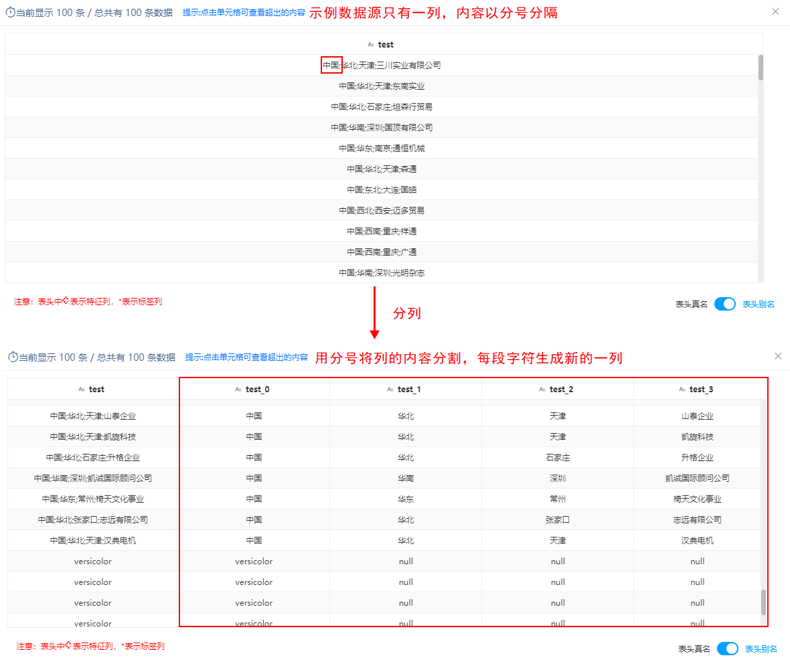Click the type icon beside test_3 header
Image resolution: width=790 pixels, height=672 pixels.
tap(682, 390)
